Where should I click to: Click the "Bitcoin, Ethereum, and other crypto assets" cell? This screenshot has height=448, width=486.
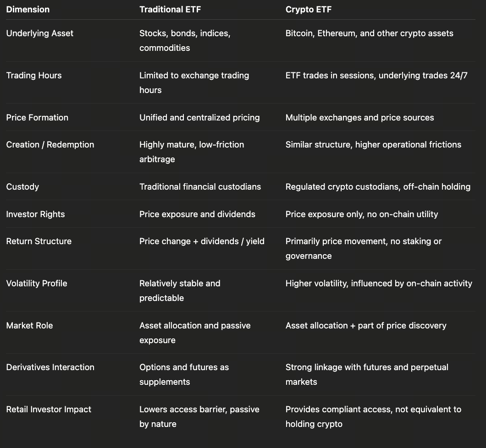click(x=369, y=33)
